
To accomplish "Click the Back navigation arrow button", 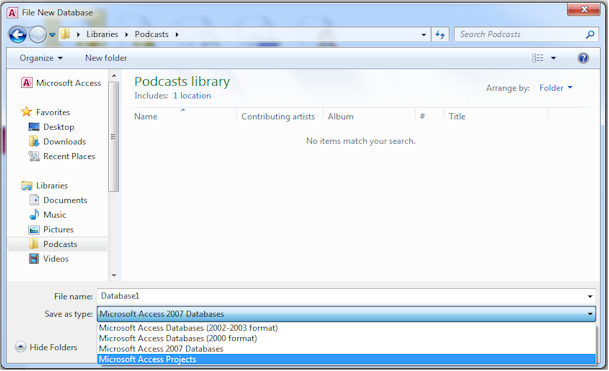I will 17,35.
